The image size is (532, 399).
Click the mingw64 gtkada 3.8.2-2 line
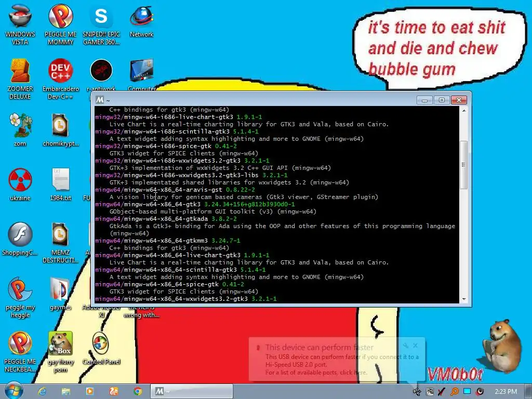(x=166, y=219)
